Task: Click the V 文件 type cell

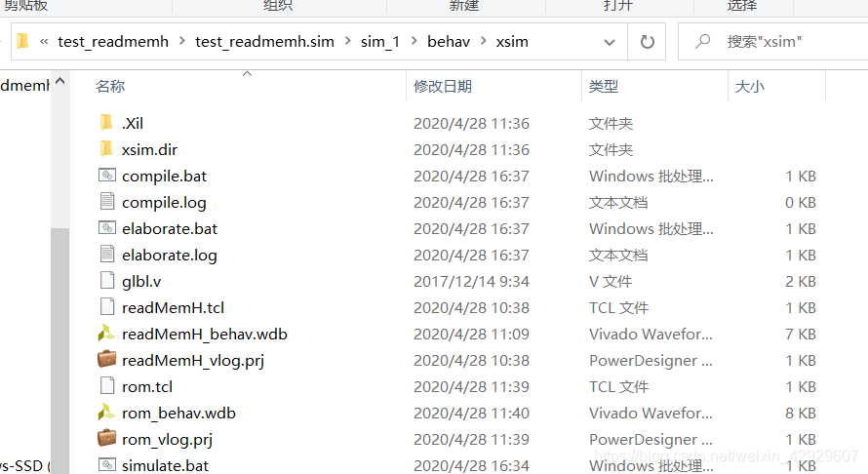Action: [x=610, y=281]
